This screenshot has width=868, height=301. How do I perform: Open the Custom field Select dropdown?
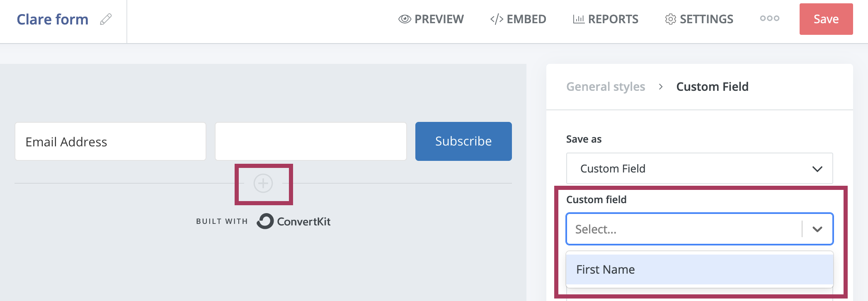tap(684, 229)
